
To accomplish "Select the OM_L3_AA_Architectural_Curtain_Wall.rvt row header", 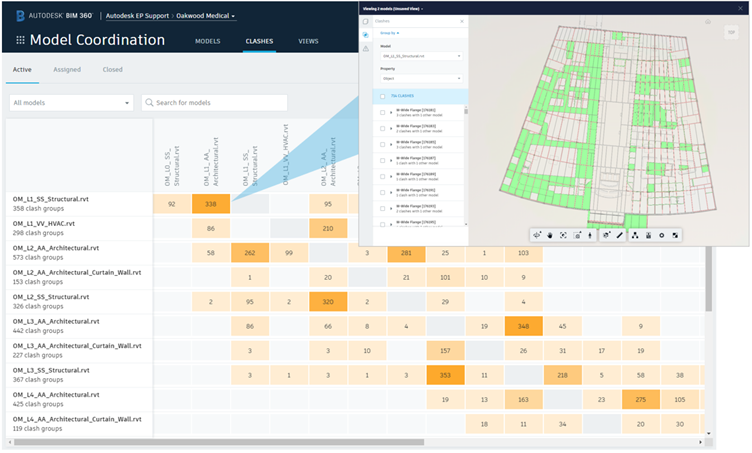I will (80, 350).
